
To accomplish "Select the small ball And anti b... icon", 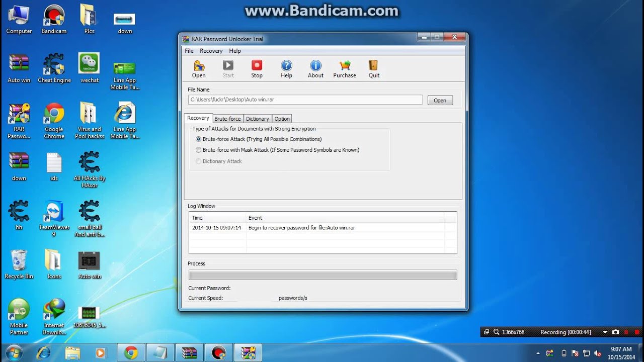I will [90, 219].
